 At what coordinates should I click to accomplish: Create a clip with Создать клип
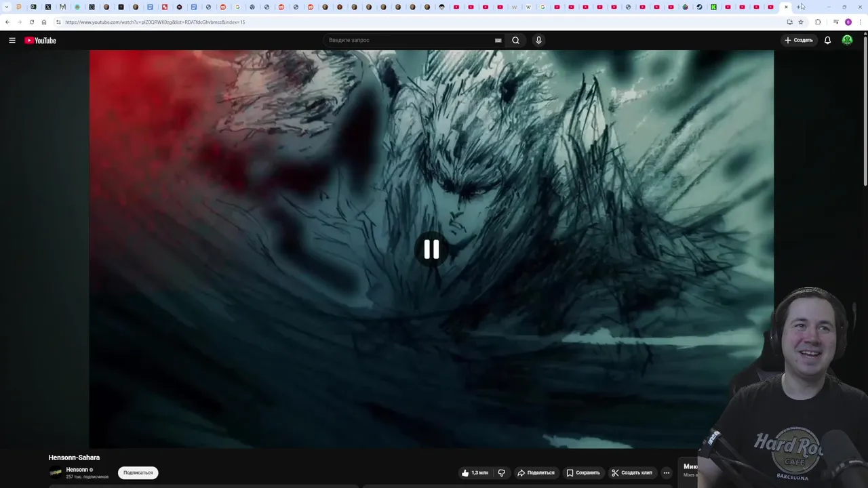click(x=631, y=472)
